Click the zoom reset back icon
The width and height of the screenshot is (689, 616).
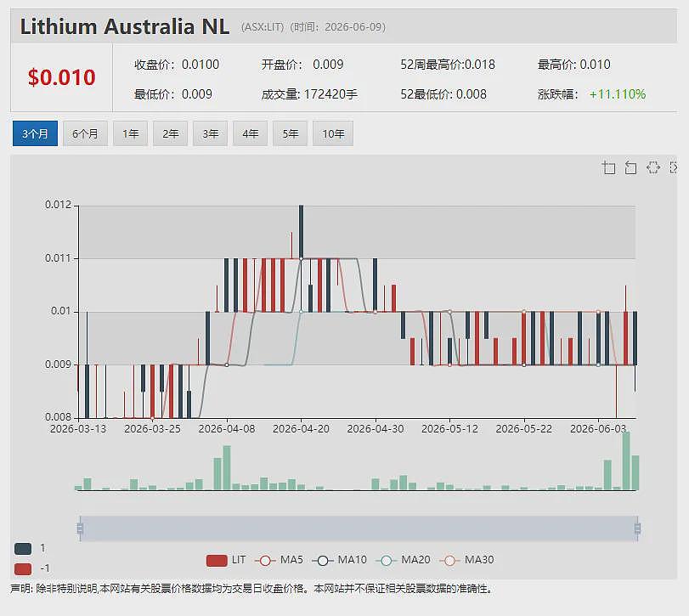[630, 168]
